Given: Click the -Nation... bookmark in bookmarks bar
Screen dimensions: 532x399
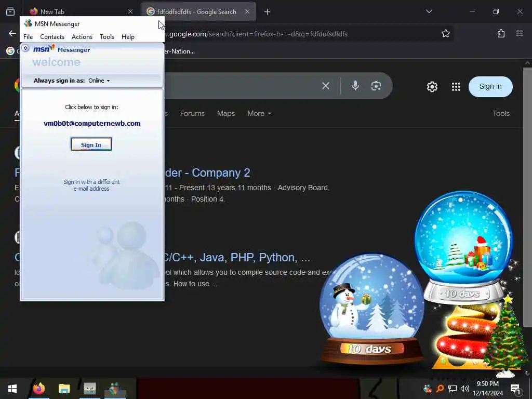Looking at the screenshot, I should tap(179, 51).
